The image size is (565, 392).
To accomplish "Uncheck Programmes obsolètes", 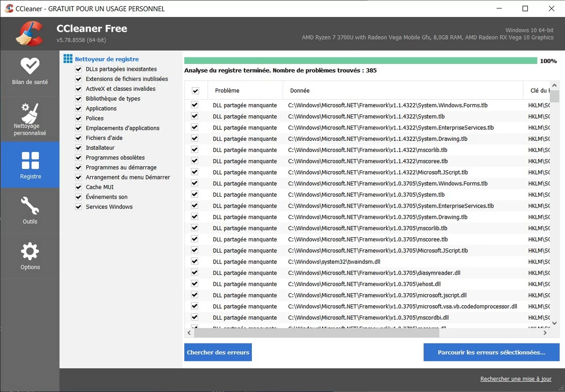I will [x=79, y=158].
